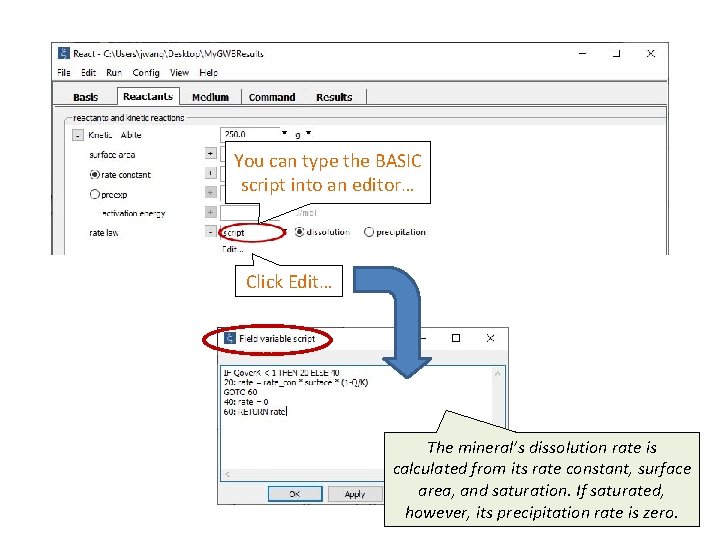This screenshot has height=540, width=720.
Task: Open the Help menu
Action: [x=208, y=73]
